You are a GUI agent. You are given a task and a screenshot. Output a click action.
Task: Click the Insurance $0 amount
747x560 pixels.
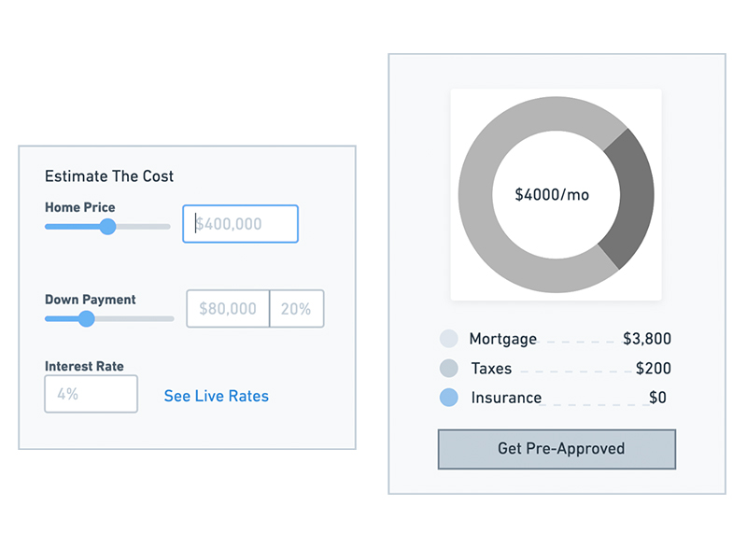657,398
